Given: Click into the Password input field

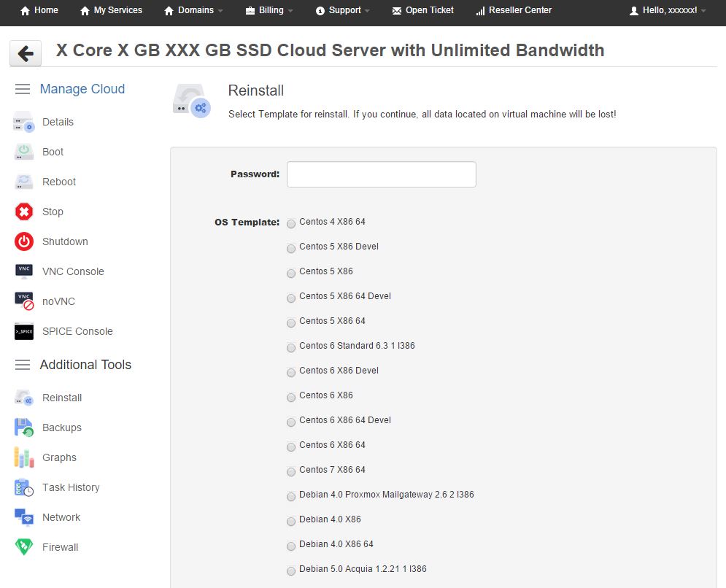Looking at the screenshot, I should pos(381,174).
